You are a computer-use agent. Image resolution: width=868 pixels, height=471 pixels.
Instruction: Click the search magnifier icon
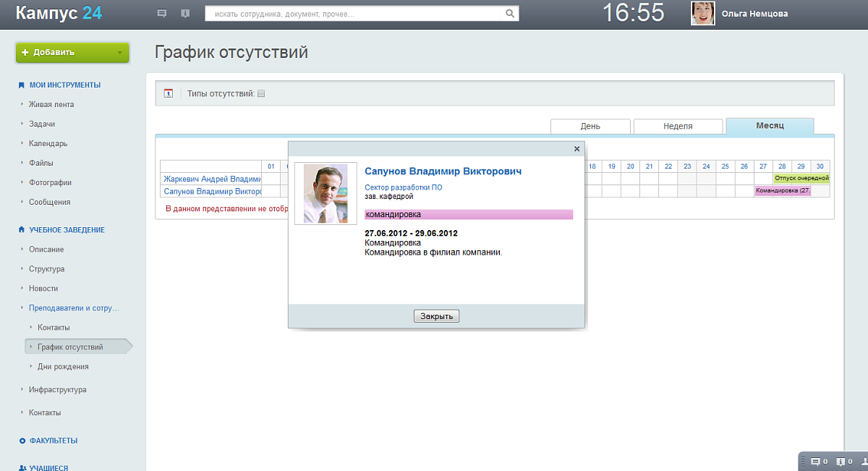click(510, 13)
